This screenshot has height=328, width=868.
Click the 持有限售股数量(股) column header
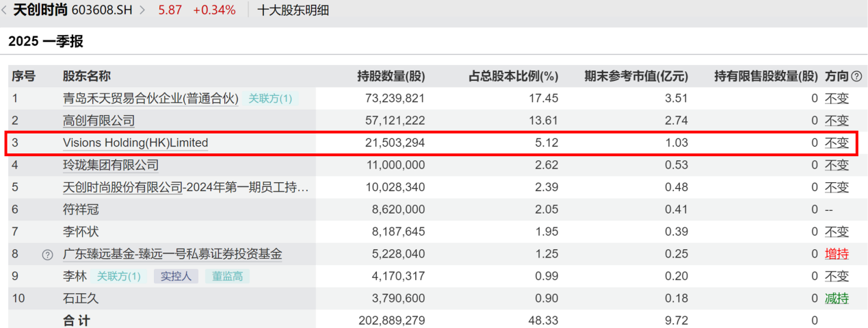[766, 77]
